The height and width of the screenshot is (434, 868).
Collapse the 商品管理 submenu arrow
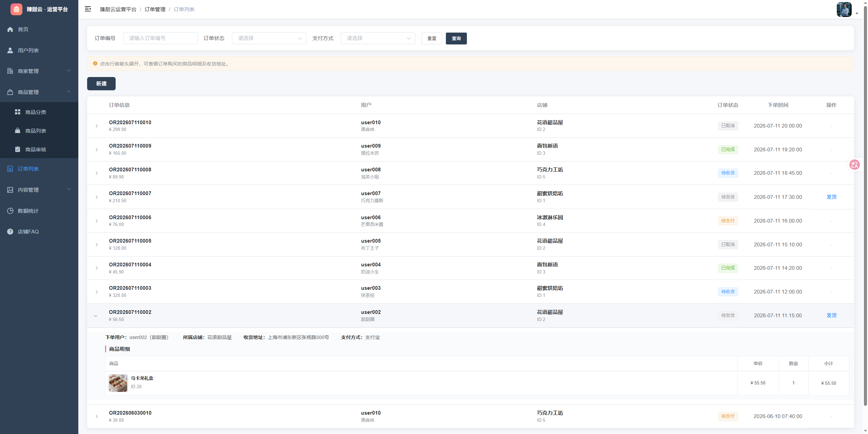click(69, 92)
